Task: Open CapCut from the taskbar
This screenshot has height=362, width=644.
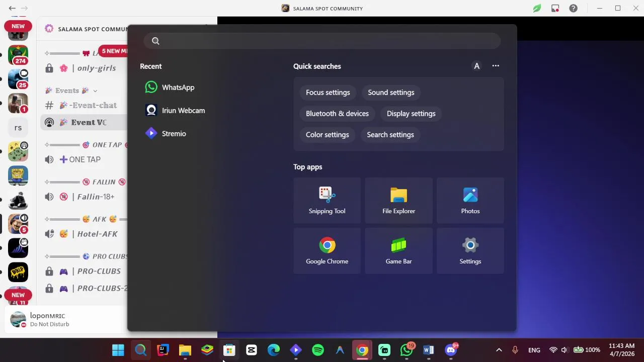Action: [x=252, y=350]
